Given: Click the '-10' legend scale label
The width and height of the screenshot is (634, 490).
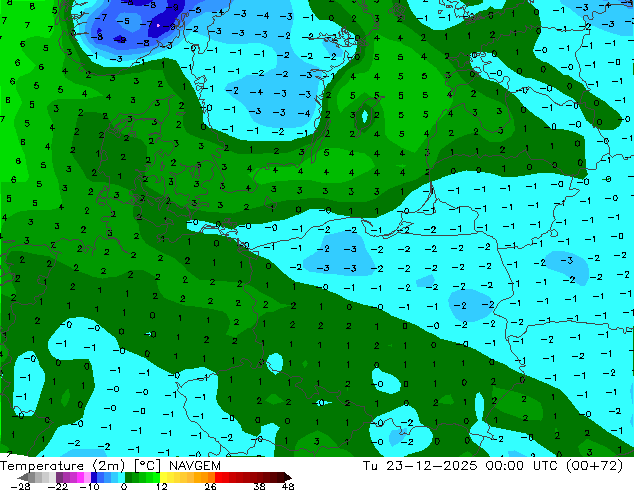Looking at the screenshot, I should pyautogui.click(x=89, y=486).
